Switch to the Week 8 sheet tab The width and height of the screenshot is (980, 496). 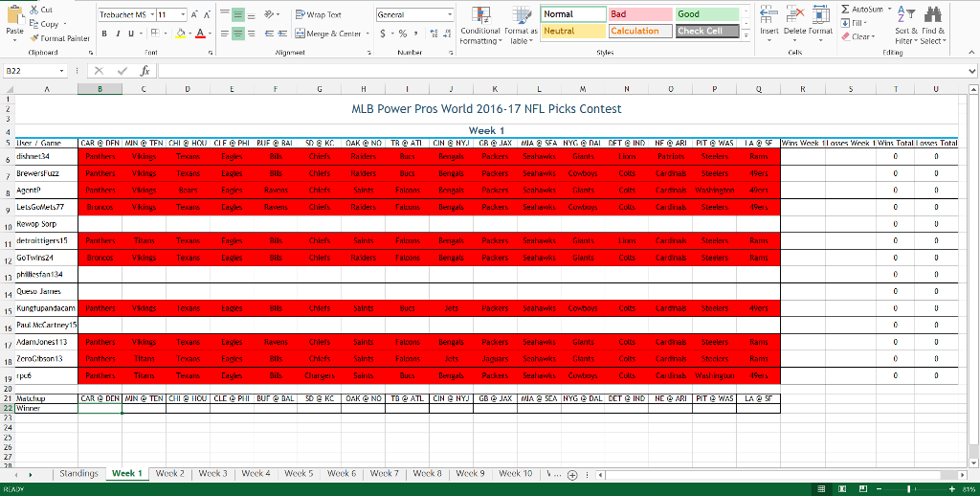(428, 473)
